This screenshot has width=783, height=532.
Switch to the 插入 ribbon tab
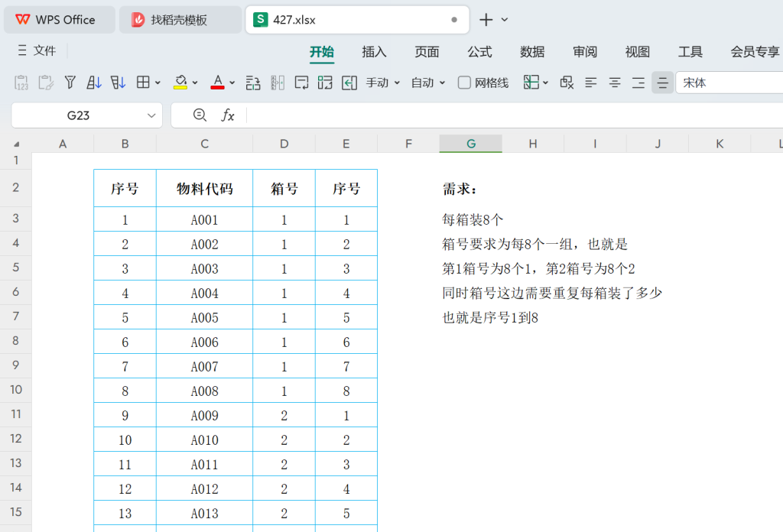[374, 52]
